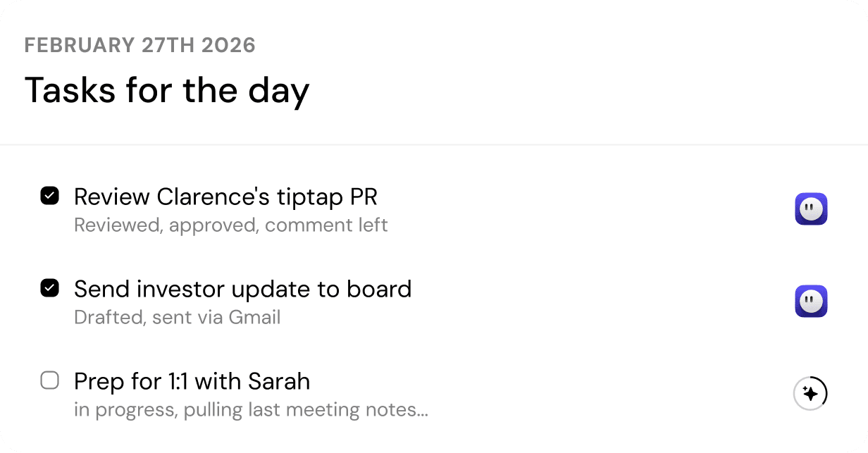The width and height of the screenshot is (868, 453).
Task: Open the Review Clarence's tiptap PR task
Action: pos(225,197)
